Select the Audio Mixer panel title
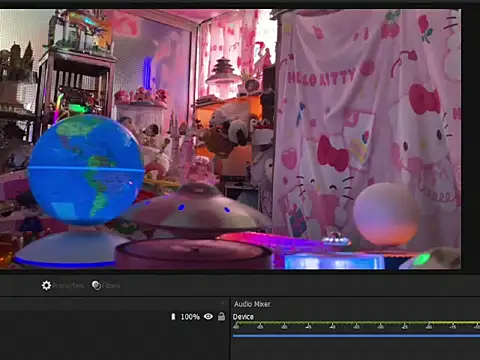 (x=252, y=304)
